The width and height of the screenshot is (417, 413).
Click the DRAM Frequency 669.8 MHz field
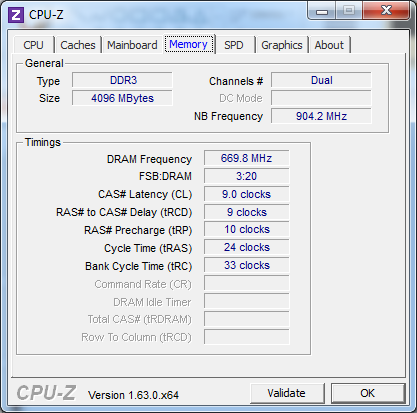coord(247,158)
